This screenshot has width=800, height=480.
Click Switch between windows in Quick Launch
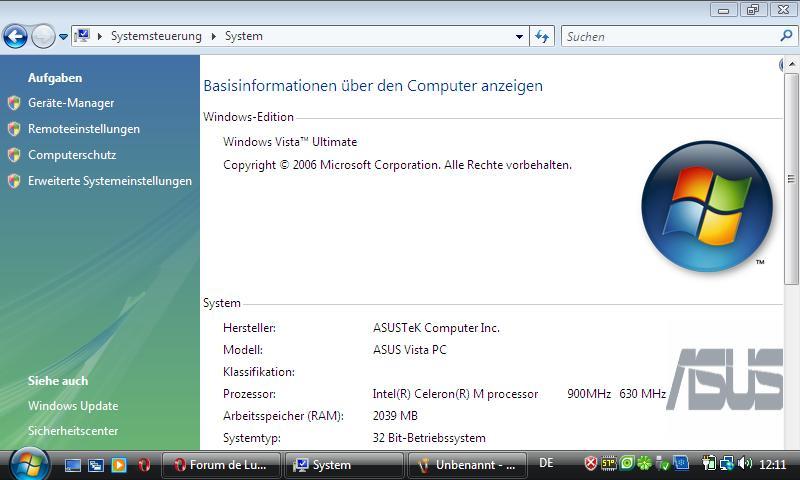point(96,465)
